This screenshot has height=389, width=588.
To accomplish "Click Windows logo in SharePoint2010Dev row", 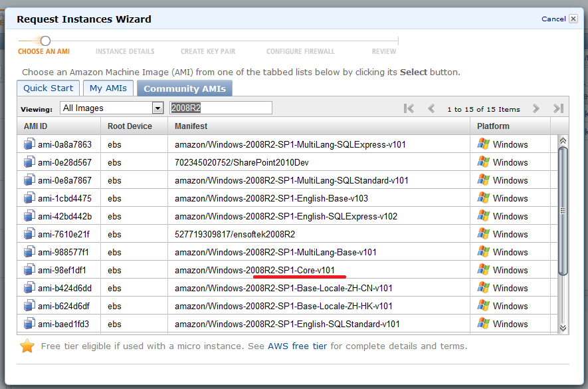I will (484, 162).
